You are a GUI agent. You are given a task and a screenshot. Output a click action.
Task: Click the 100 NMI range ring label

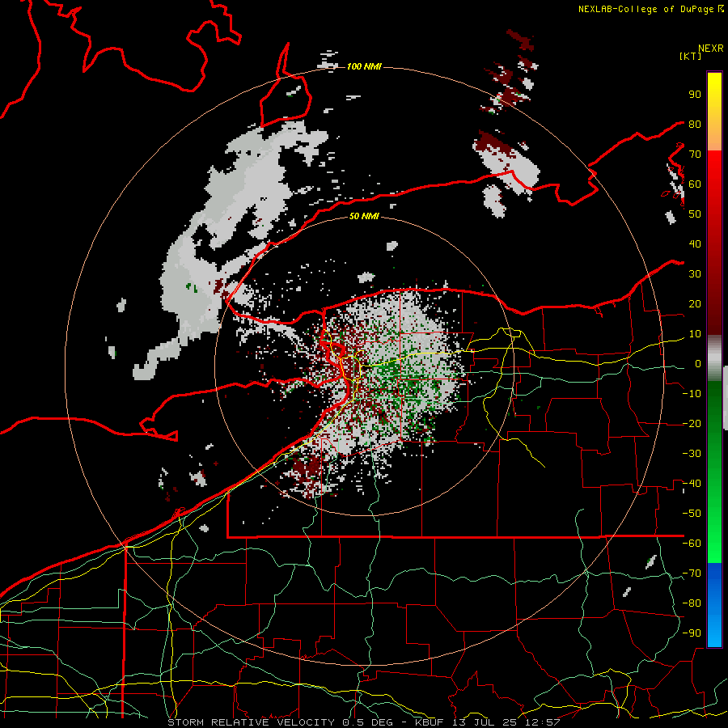364,66
